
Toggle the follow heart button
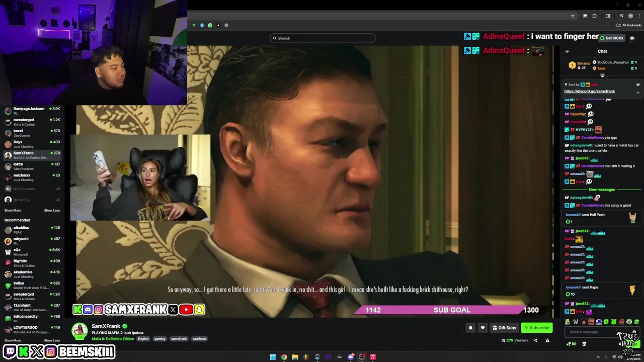tap(482, 328)
